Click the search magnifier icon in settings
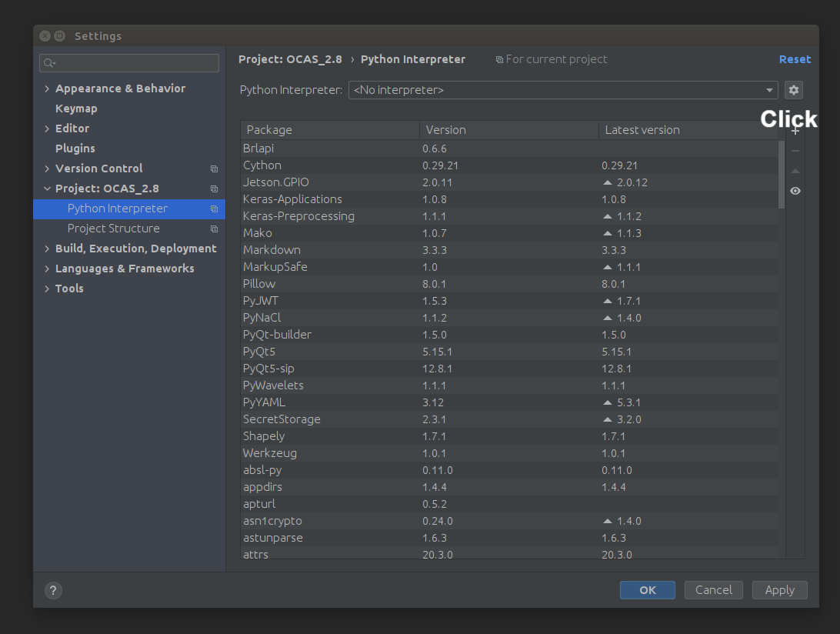Image resolution: width=840 pixels, height=634 pixels. (x=49, y=63)
